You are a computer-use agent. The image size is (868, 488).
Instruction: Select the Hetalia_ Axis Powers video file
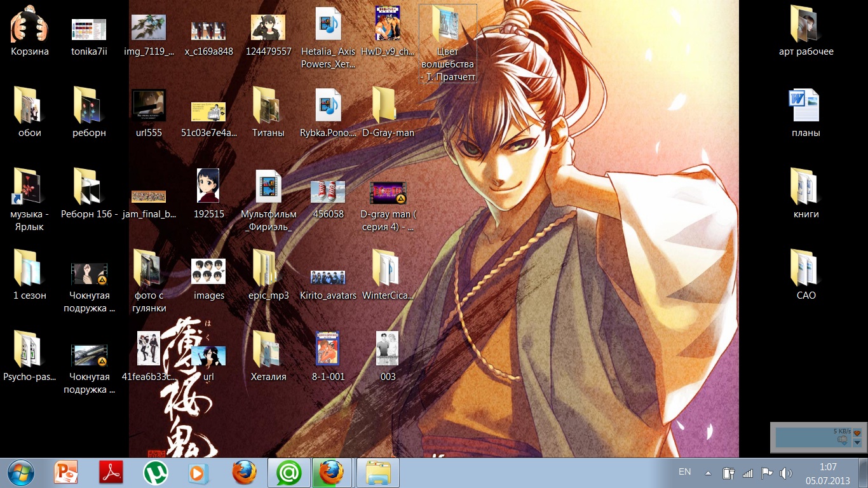[329, 37]
